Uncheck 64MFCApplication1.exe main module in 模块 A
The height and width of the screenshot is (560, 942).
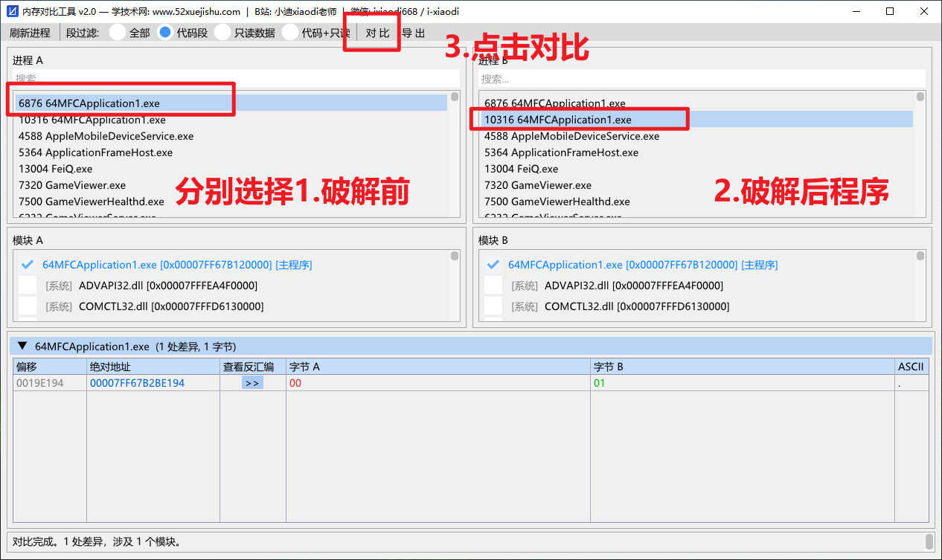coord(28,264)
